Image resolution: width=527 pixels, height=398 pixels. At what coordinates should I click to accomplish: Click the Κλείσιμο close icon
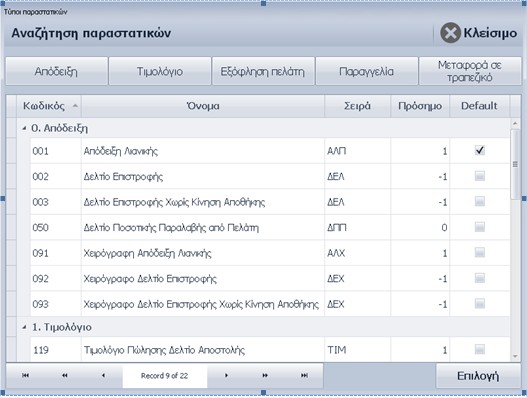[x=450, y=33]
